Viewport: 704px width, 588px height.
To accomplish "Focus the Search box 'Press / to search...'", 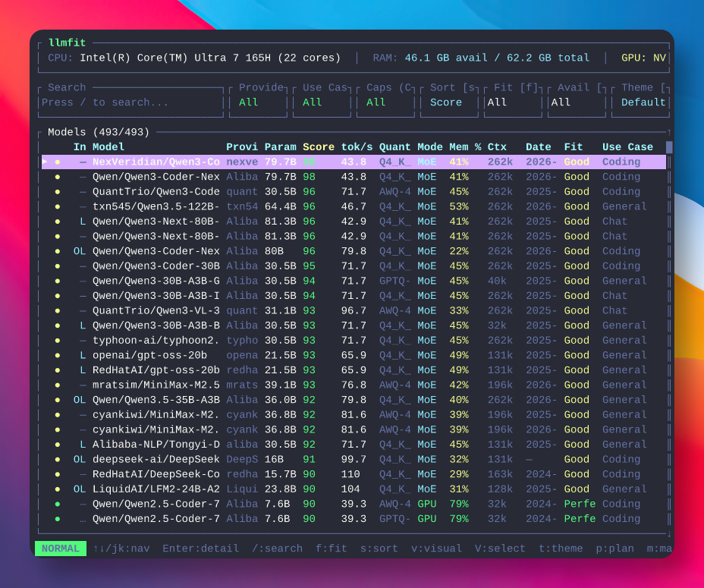I will pos(131,102).
